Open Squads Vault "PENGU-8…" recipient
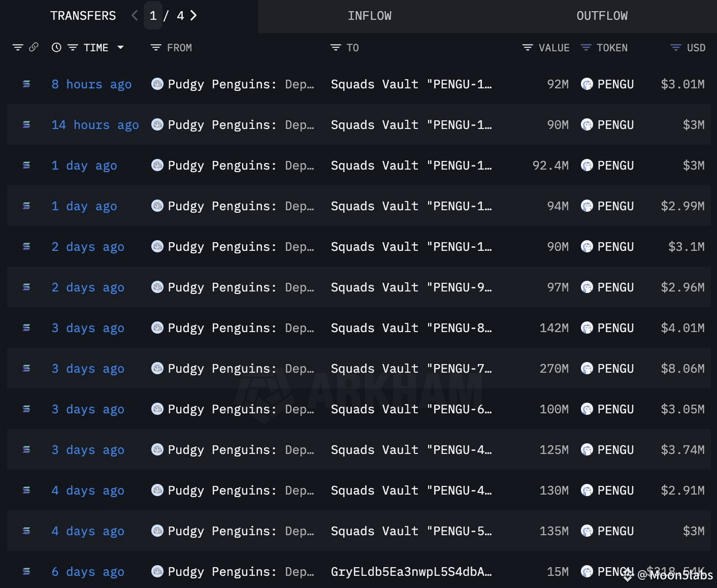The image size is (717, 588). tap(411, 328)
